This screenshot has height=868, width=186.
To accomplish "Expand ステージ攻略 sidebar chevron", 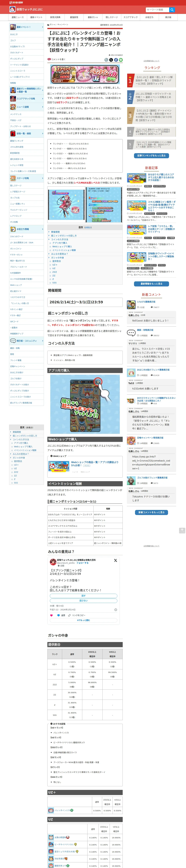I will (43, 178).
